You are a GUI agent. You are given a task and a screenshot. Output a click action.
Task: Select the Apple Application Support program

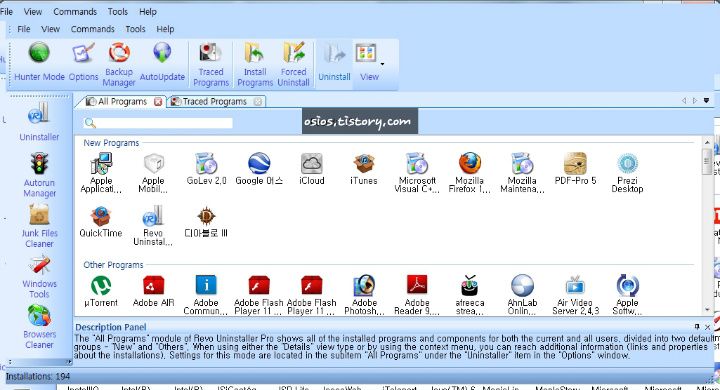pos(101,173)
